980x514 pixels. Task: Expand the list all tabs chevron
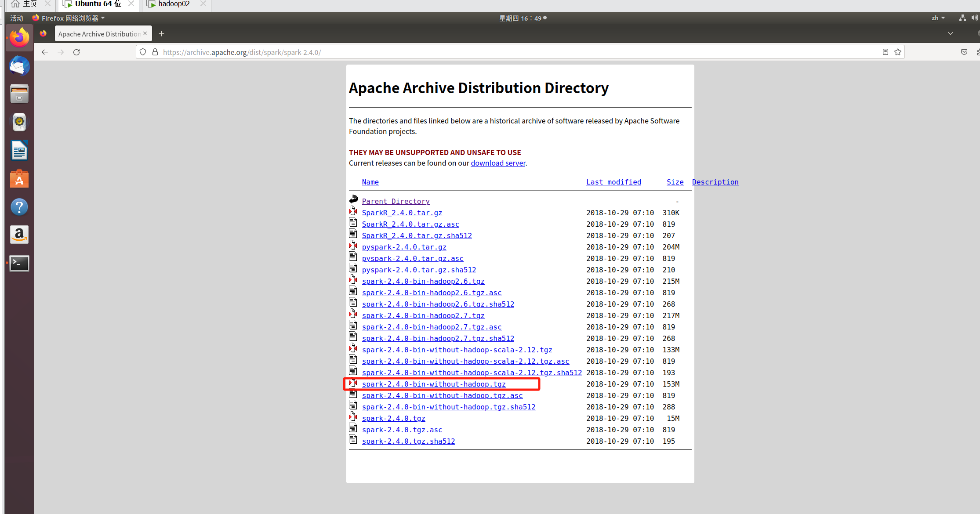point(951,34)
